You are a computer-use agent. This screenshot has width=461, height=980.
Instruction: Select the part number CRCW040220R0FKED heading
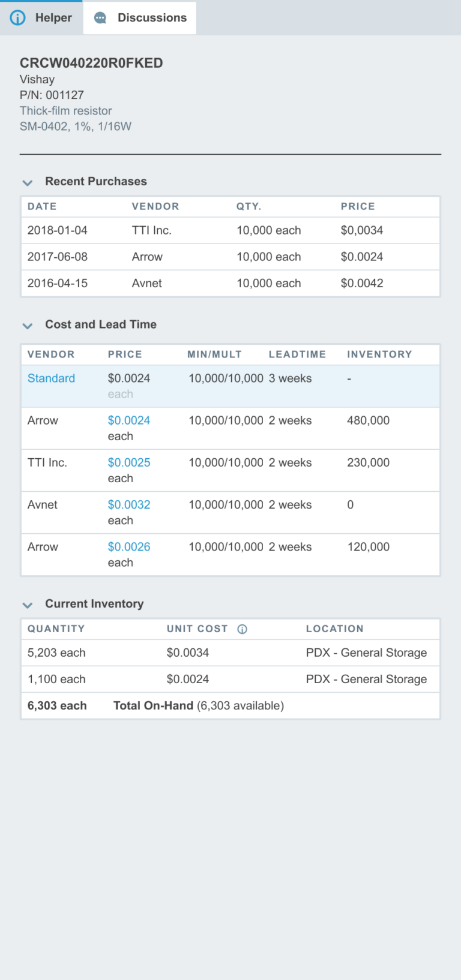coord(91,63)
